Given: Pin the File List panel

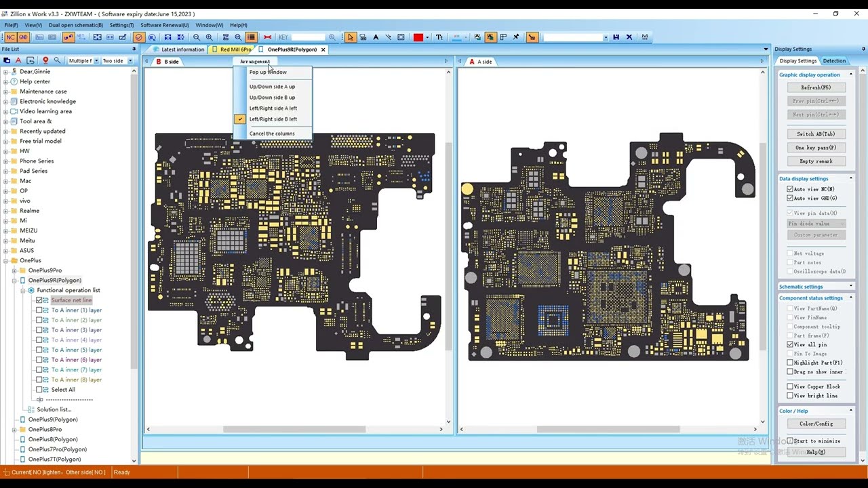Looking at the screenshot, I should point(134,49).
